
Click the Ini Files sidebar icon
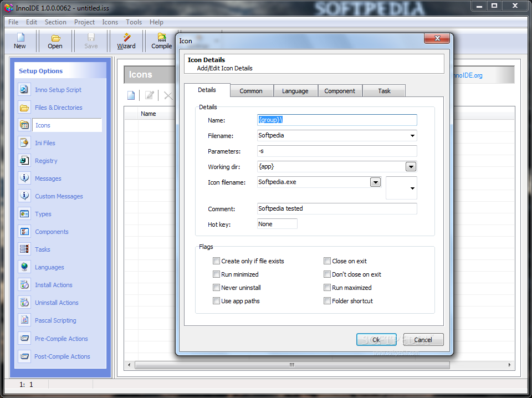click(24, 143)
